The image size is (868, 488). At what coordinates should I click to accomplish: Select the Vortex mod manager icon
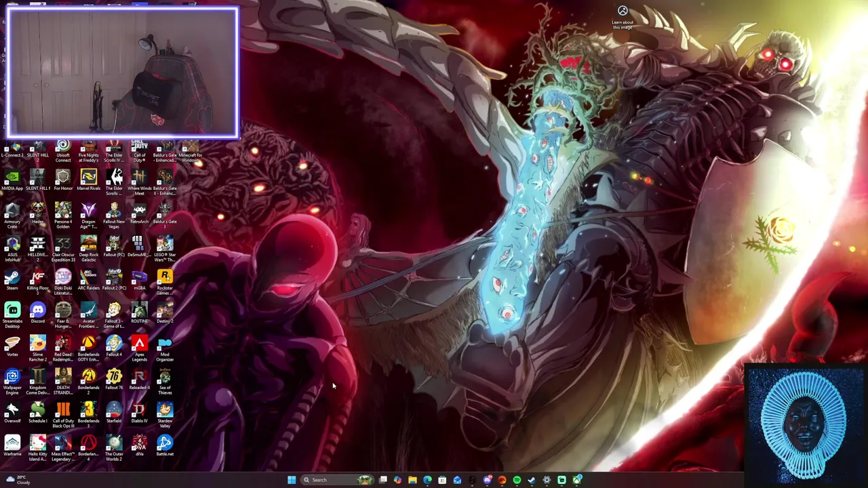tap(12, 346)
